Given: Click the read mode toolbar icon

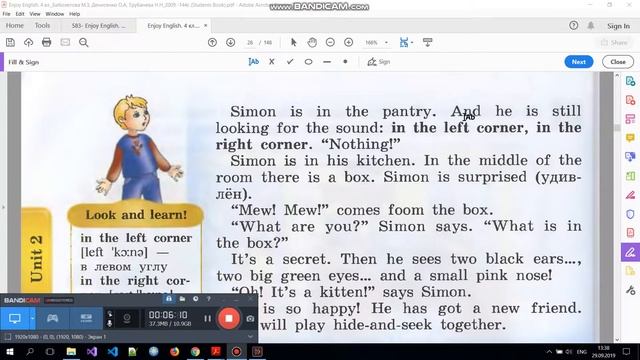Looking at the screenshot, I should (x=427, y=42).
